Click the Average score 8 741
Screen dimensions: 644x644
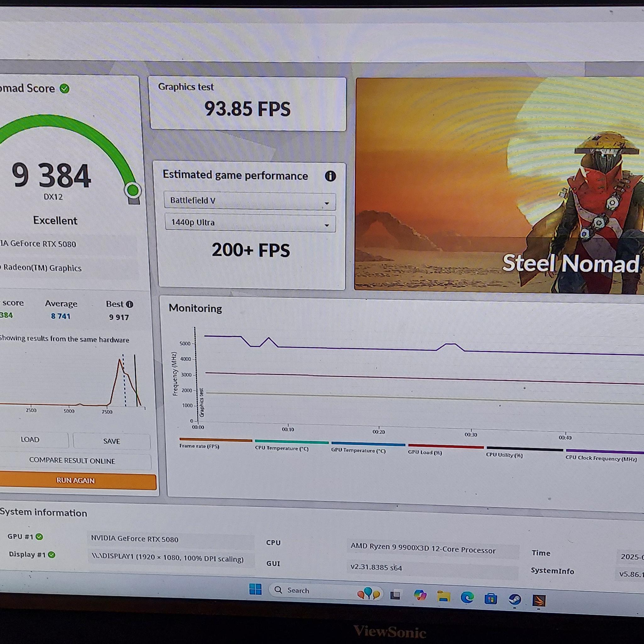point(61,316)
